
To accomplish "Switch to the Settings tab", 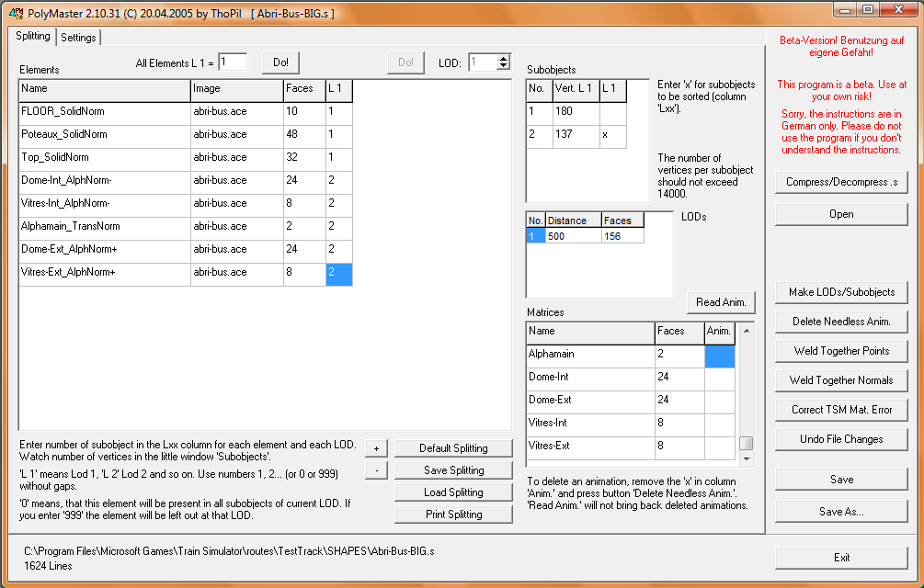I will pos(78,37).
